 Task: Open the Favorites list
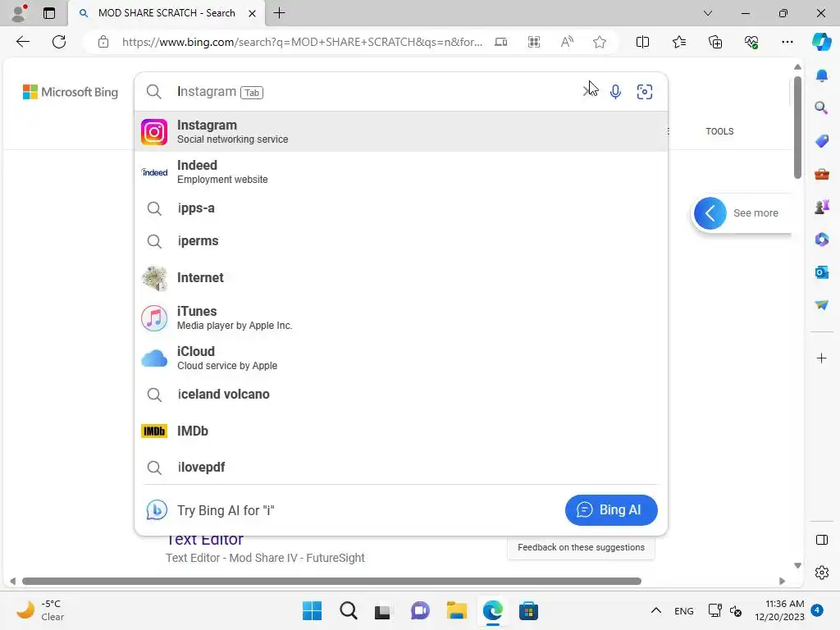tap(678, 42)
